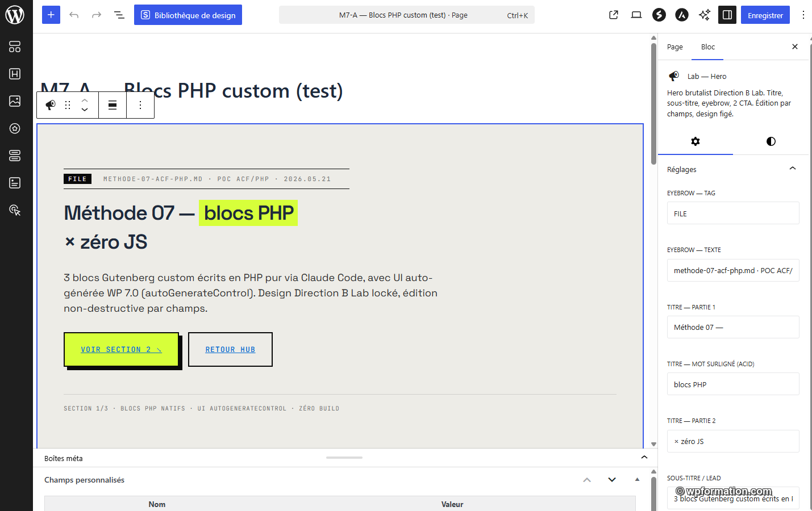Open the editor options menu
This screenshot has height=511, width=812.
pyautogui.click(x=803, y=15)
